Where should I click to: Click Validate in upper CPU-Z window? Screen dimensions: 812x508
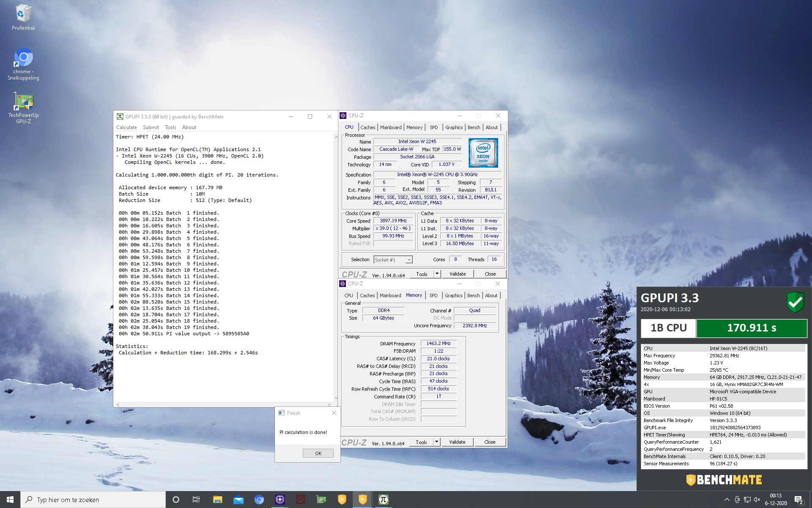(x=458, y=274)
